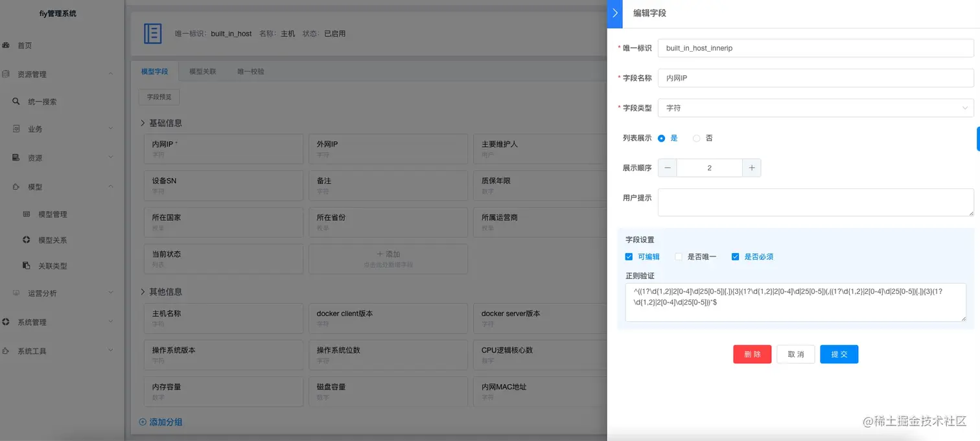This screenshot has width=980, height=441.
Task: Decrease display order with minus button
Action: [x=668, y=168]
